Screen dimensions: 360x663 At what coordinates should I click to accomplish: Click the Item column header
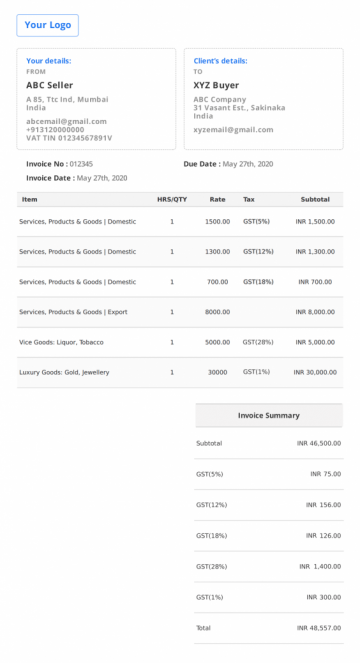(30, 200)
